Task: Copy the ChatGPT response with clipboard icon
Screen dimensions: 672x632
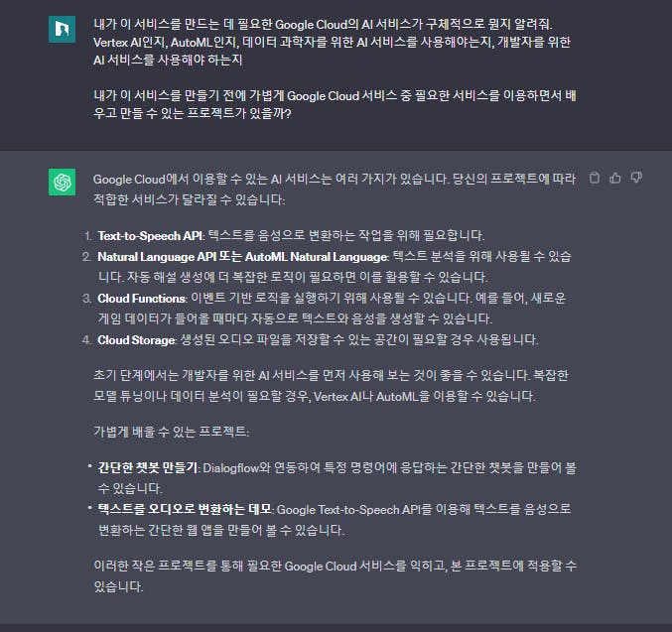Action: pyautogui.click(x=594, y=178)
